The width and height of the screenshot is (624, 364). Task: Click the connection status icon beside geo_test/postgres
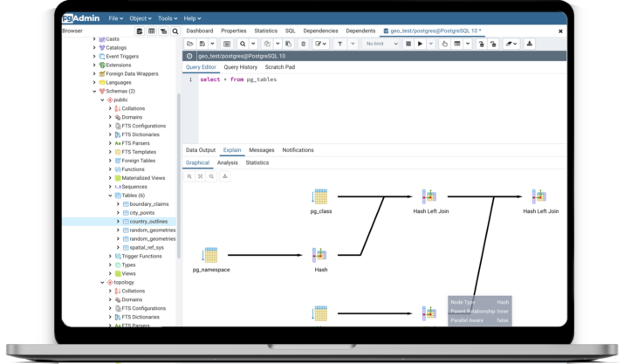click(x=189, y=56)
